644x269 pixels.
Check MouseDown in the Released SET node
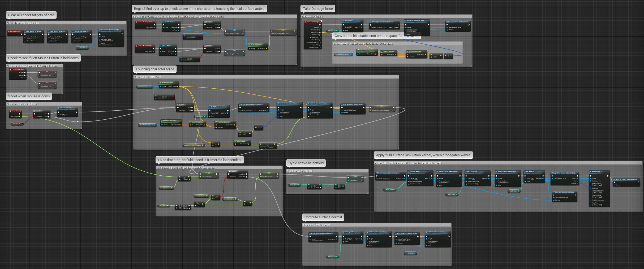(50, 86)
